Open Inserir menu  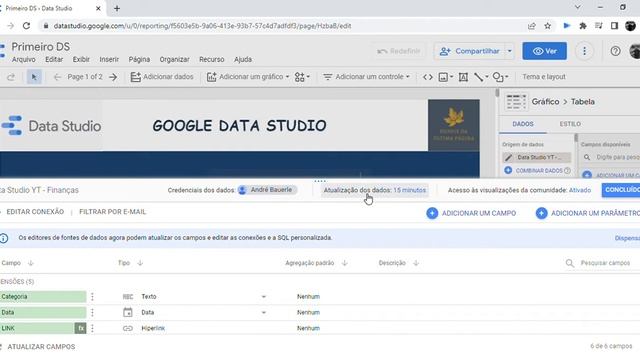pos(109,60)
